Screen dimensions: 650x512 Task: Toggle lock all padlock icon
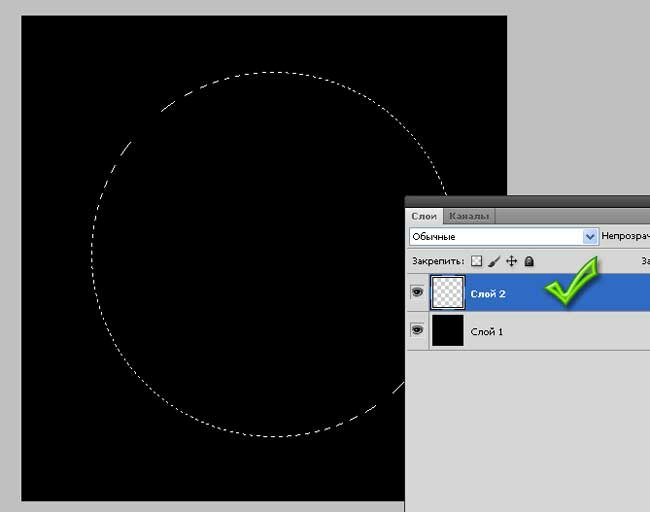click(x=529, y=261)
